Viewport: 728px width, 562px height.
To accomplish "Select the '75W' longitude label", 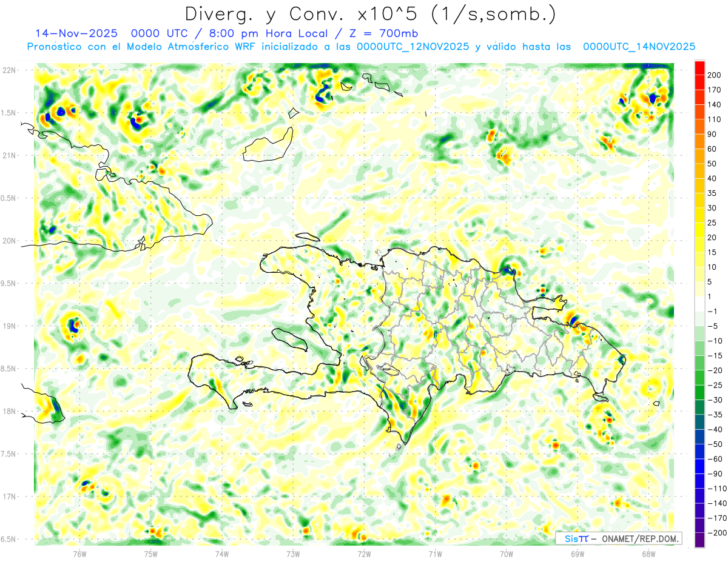I will click(x=151, y=553).
